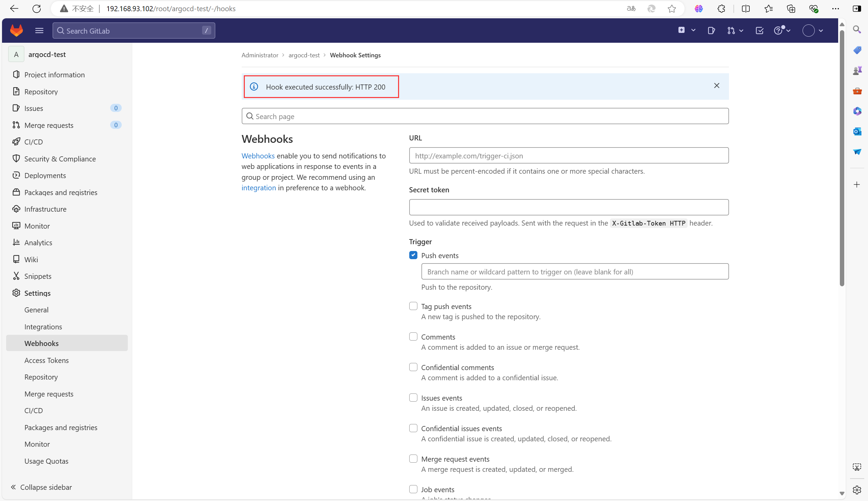
Task: Go to argocd-test breadcrumb
Action: point(304,55)
